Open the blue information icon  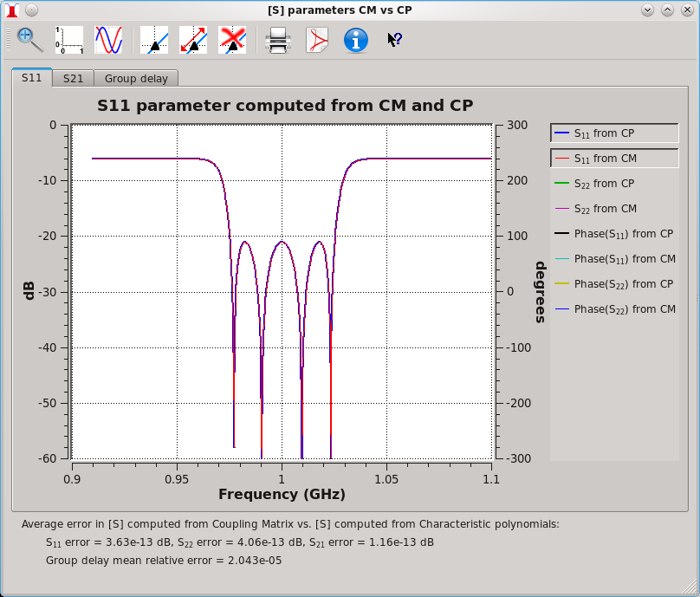tap(356, 40)
